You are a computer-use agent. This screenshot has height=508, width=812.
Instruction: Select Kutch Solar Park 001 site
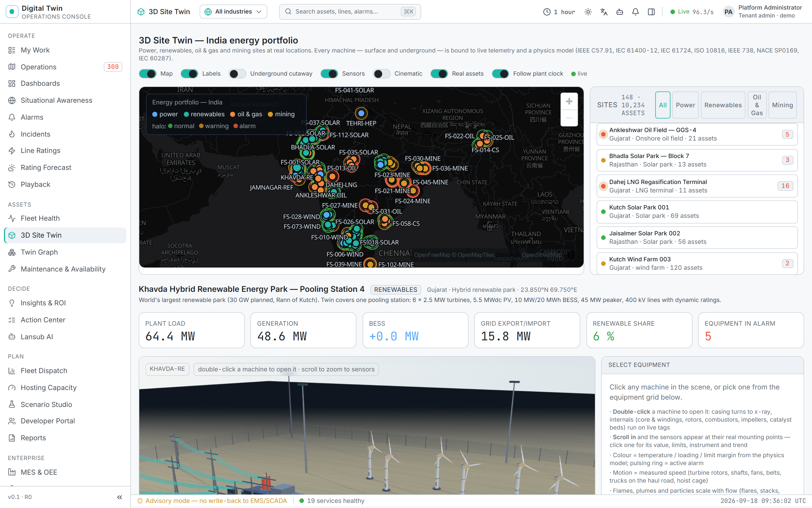(x=697, y=212)
